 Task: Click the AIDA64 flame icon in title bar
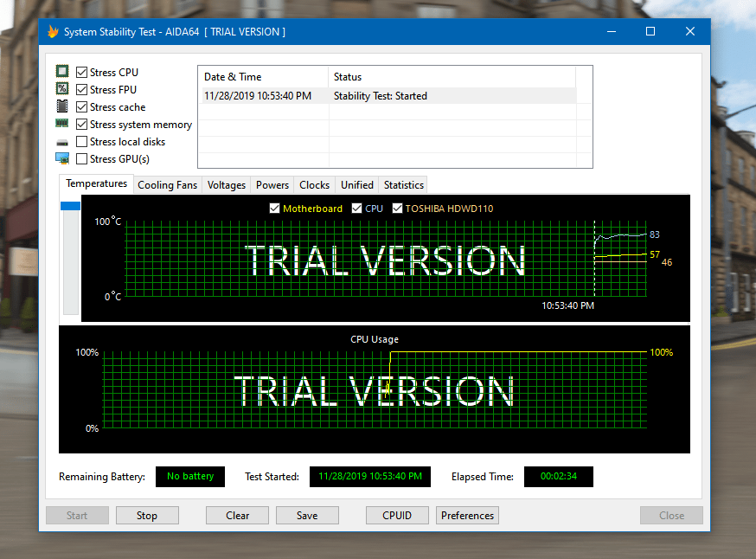[53, 32]
